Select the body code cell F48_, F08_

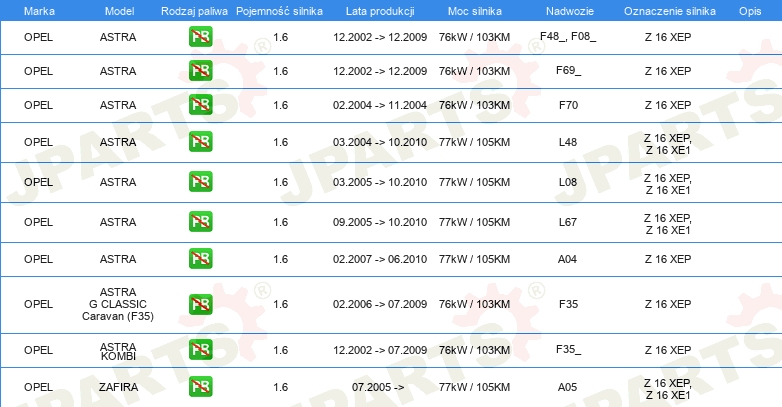(x=568, y=36)
